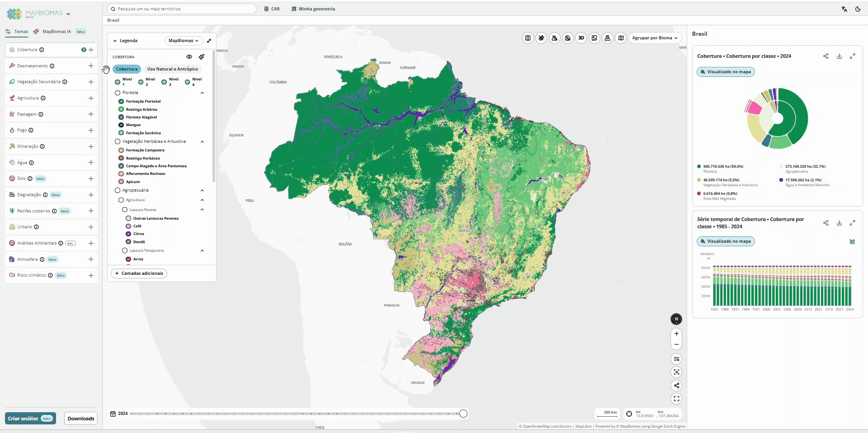This screenshot has height=433, width=868.
Task: Click the satellite imagery map tool
Action: coord(541,38)
